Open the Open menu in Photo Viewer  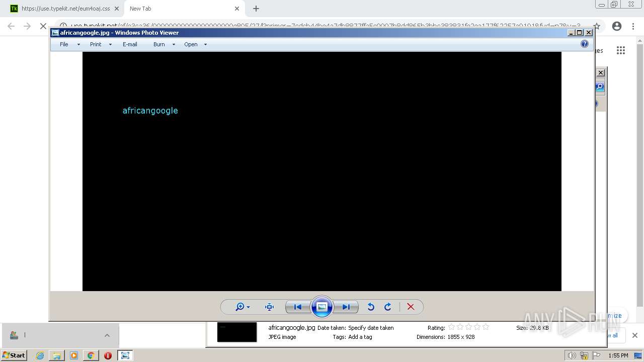click(191, 44)
